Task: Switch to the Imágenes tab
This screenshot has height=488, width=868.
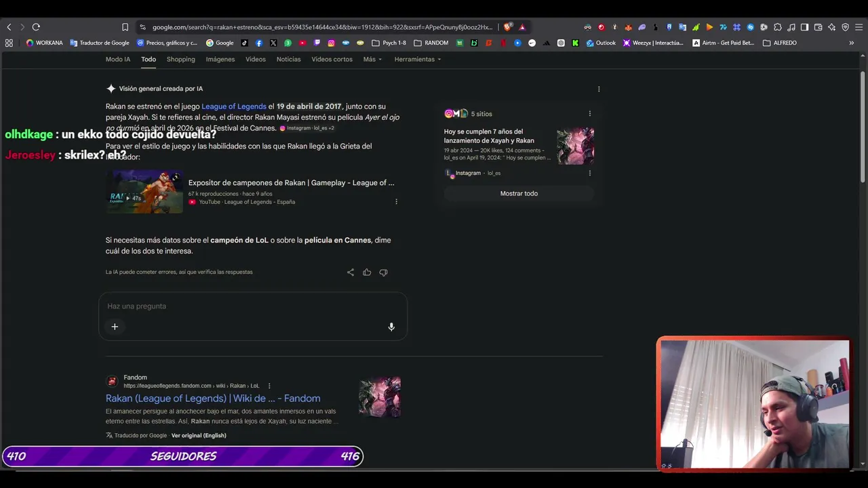Action: pyautogui.click(x=220, y=59)
